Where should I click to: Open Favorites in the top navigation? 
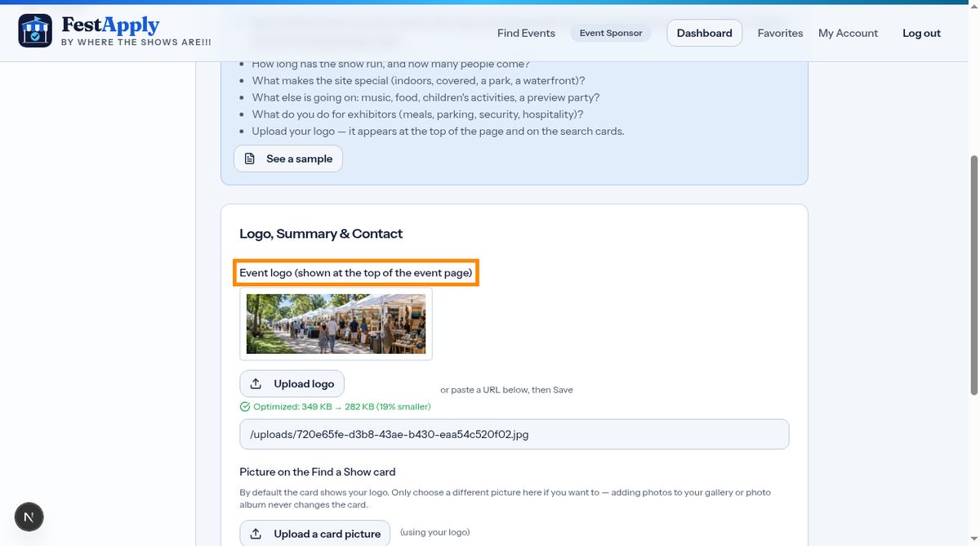point(780,33)
